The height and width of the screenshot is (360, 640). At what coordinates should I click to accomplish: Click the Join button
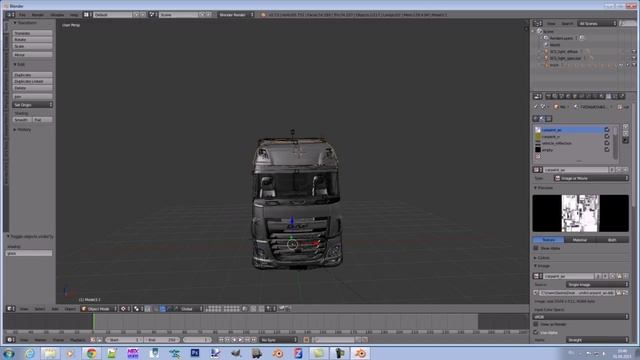(32, 97)
